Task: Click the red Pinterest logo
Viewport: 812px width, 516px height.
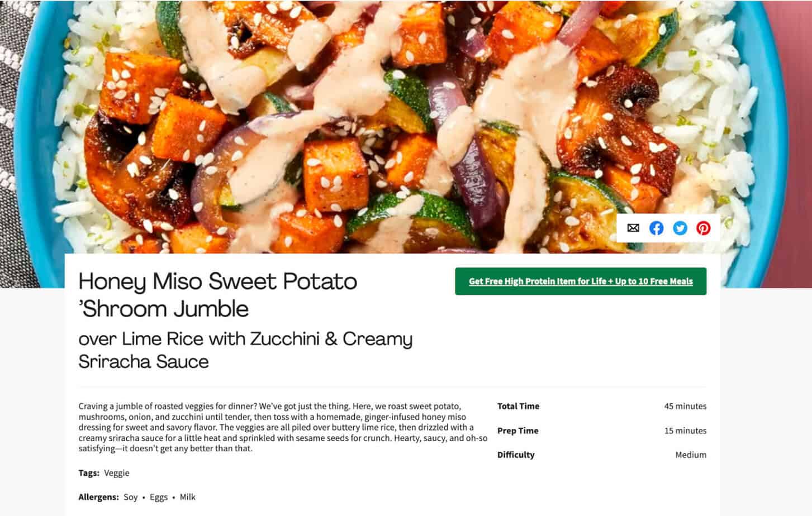Action: (x=704, y=228)
